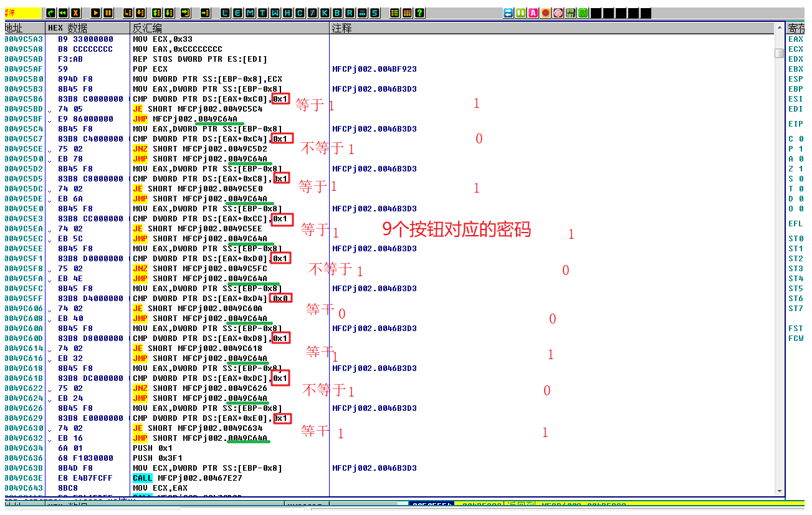Click the Execute till return icon
The image size is (812, 515).
(x=186, y=12)
